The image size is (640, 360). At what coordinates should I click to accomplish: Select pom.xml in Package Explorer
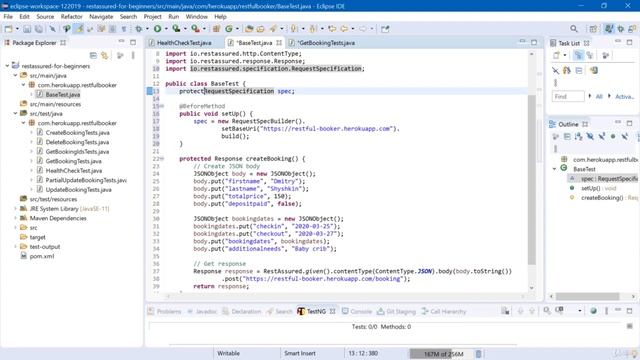pos(42,256)
